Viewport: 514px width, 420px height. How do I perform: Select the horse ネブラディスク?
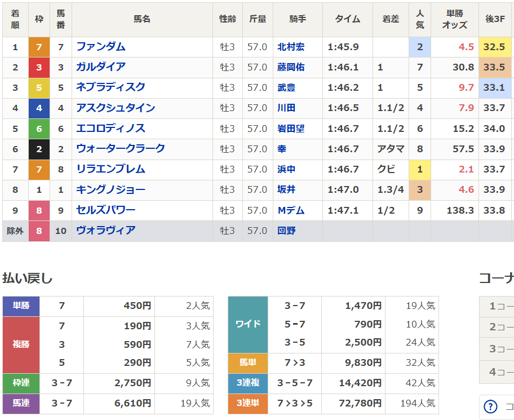tap(110, 87)
